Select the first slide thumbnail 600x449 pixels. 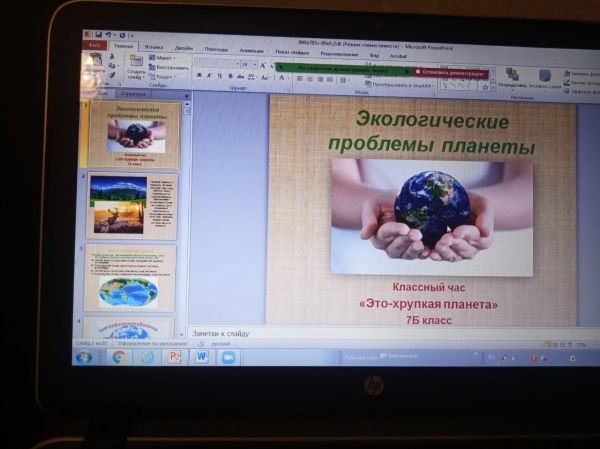click(x=134, y=134)
